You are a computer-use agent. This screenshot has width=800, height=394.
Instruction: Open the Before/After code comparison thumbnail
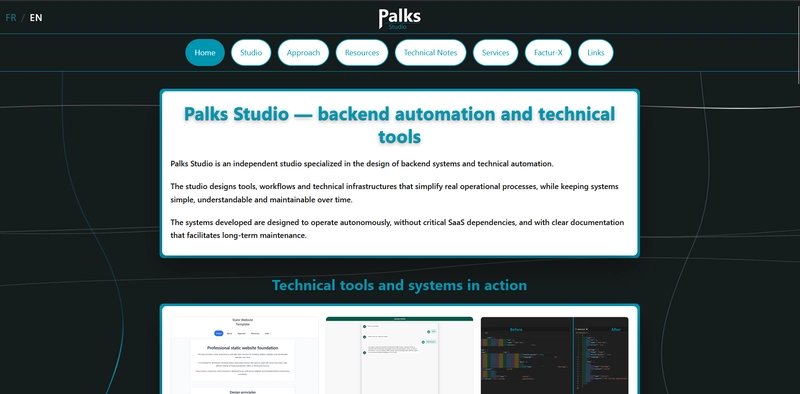555,355
